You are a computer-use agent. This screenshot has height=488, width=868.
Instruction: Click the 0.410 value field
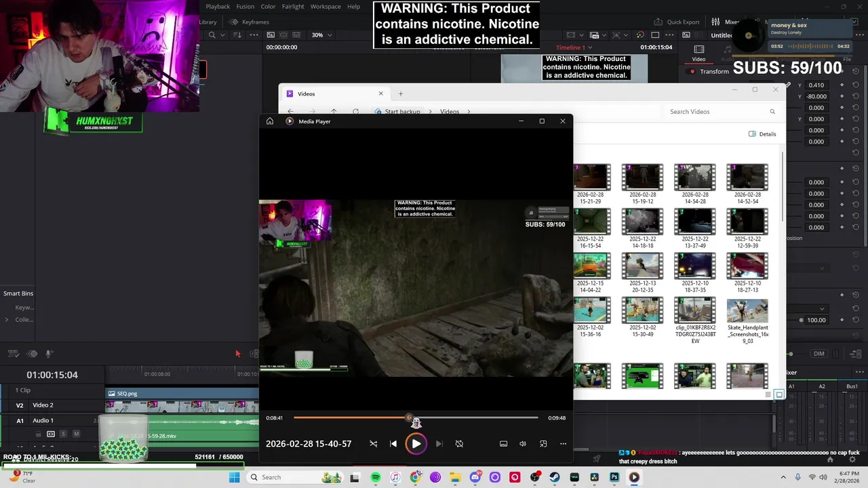point(816,85)
